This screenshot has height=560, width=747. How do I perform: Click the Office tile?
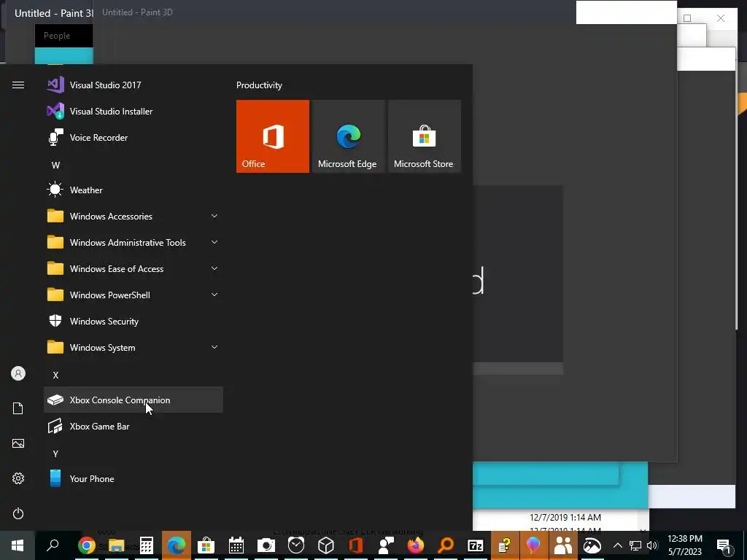tap(273, 136)
